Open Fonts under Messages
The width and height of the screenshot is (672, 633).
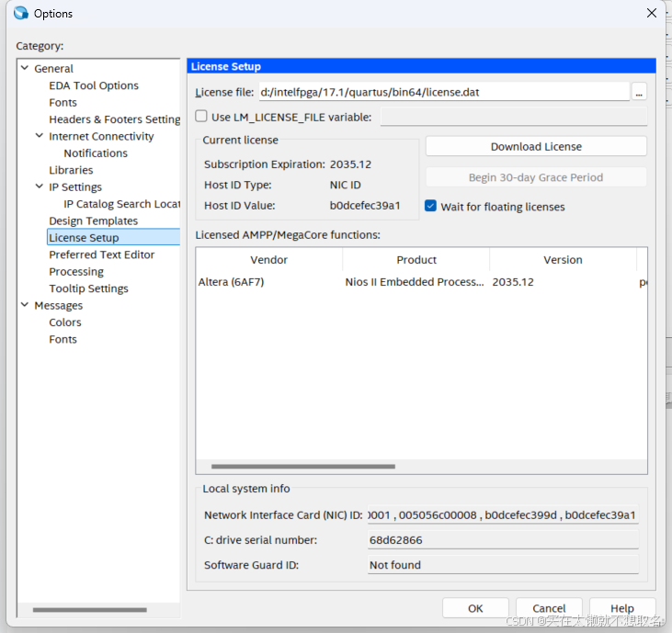click(63, 340)
